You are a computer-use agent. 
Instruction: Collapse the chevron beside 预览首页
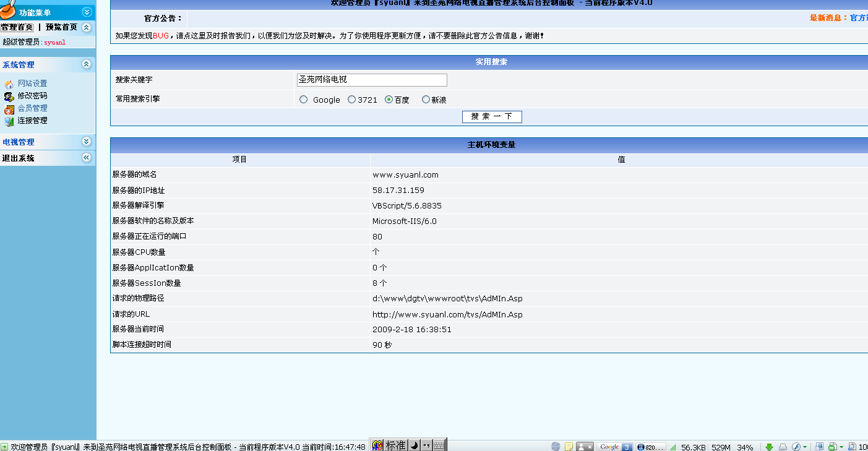click(x=87, y=27)
